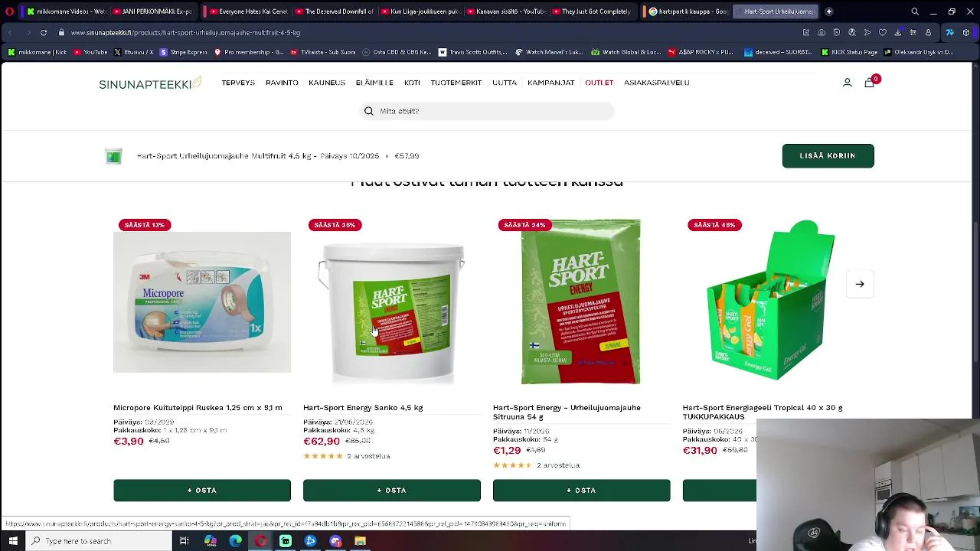The height and width of the screenshot is (551, 980).
Task: Open the Hart-Sport Energy Sitruuna product image
Action: click(581, 302)
